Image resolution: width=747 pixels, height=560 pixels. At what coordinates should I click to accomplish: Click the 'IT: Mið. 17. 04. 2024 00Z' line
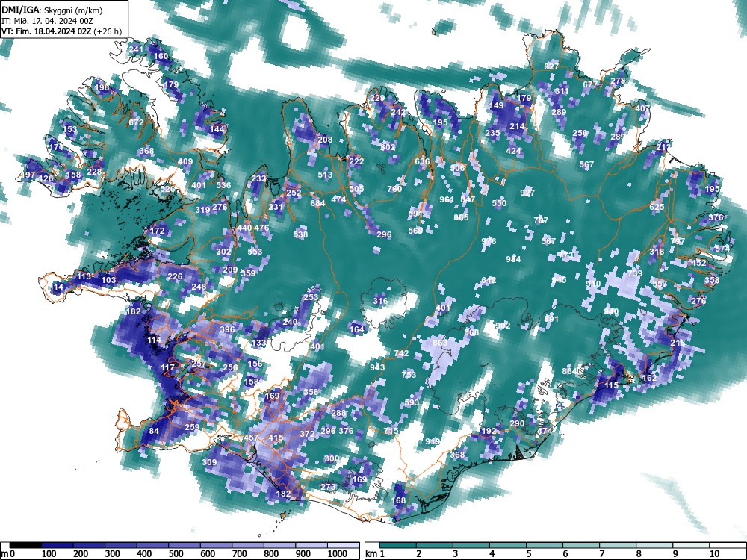click(47, 21)
